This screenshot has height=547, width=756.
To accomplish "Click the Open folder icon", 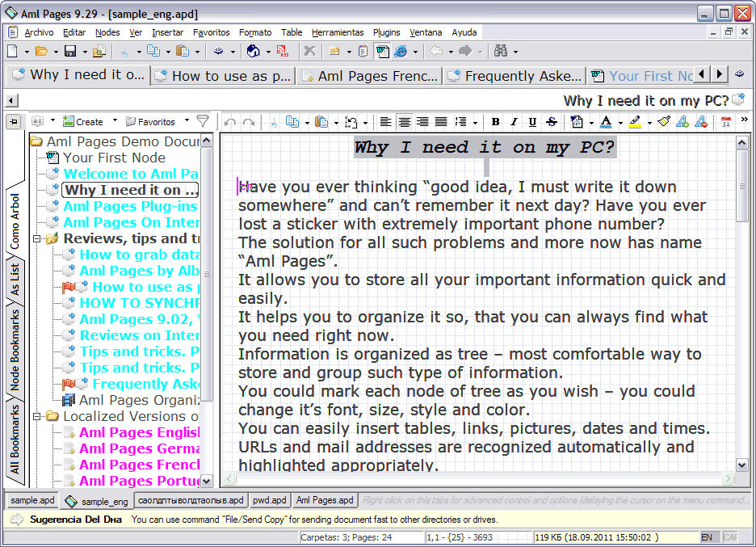I will (x=41, y=51).
